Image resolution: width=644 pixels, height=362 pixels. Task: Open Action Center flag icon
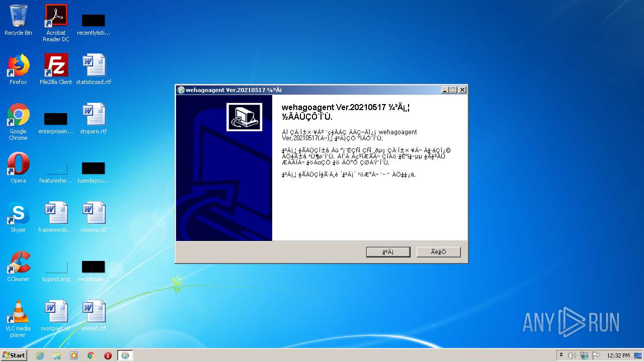(x=596, y=355)
